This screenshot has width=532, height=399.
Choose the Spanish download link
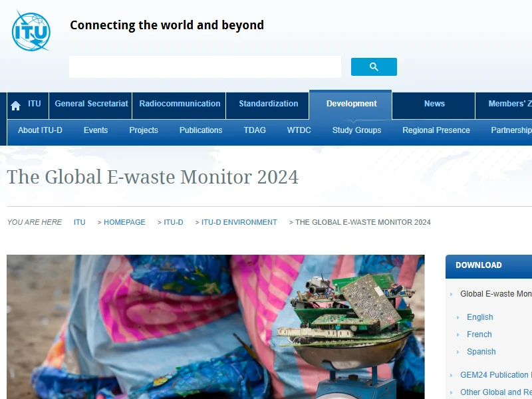481,352
